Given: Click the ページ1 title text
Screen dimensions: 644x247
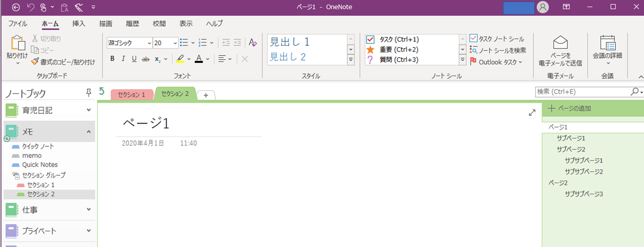Looking at the screenshot, I should point(146,123).
